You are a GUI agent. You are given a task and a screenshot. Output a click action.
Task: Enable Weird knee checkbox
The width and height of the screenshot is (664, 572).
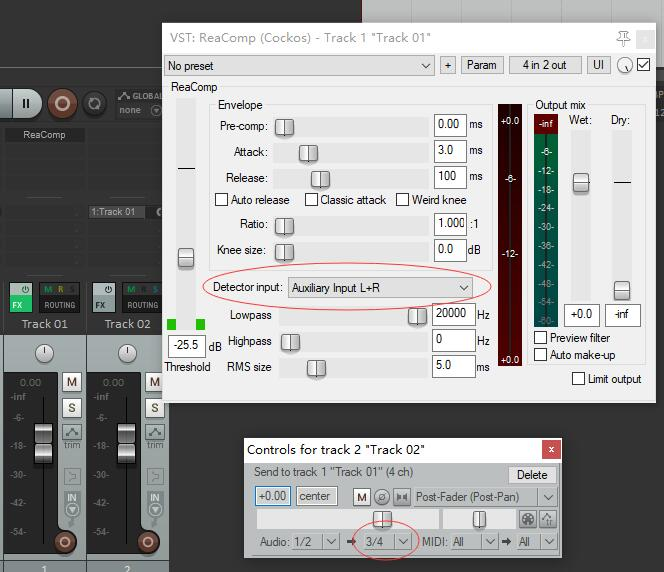tap(402, 200)
